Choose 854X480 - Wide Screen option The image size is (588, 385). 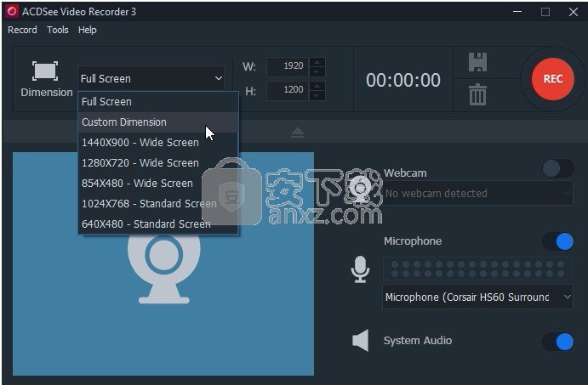(158, 183)
